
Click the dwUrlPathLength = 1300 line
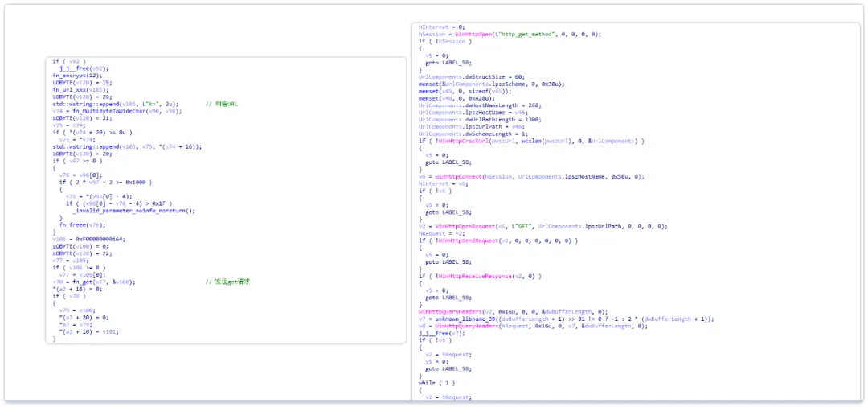click(x=481, y=120)
